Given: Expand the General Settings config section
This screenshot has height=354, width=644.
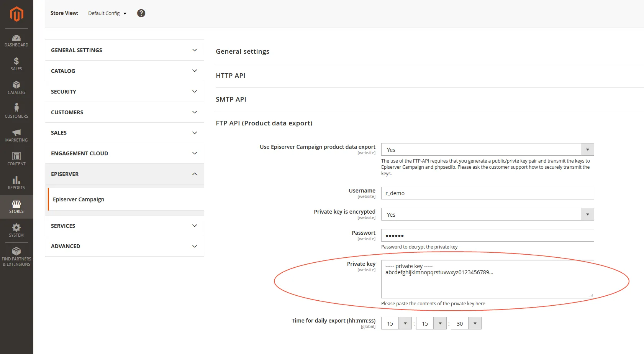Looking at the screenshot, I should point(125,50).
